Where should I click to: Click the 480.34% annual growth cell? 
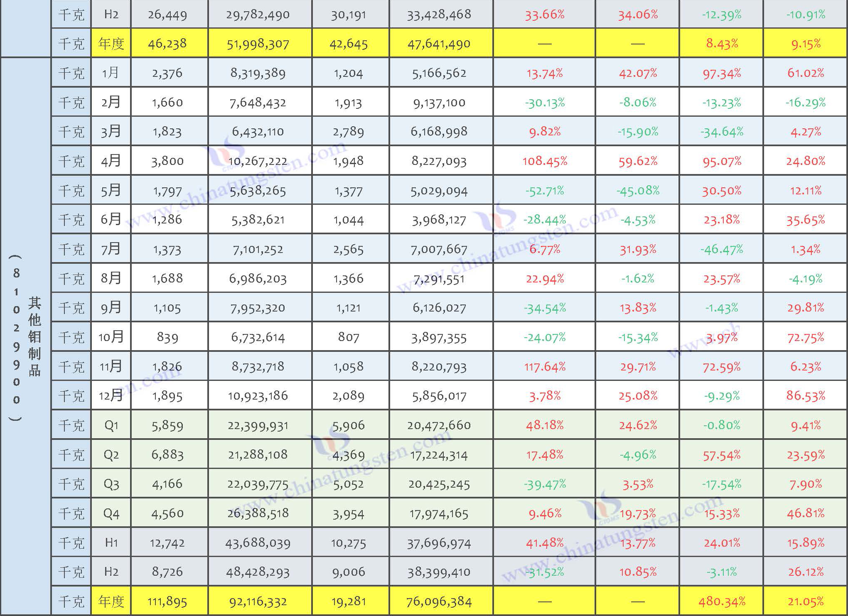coord(721,601)
